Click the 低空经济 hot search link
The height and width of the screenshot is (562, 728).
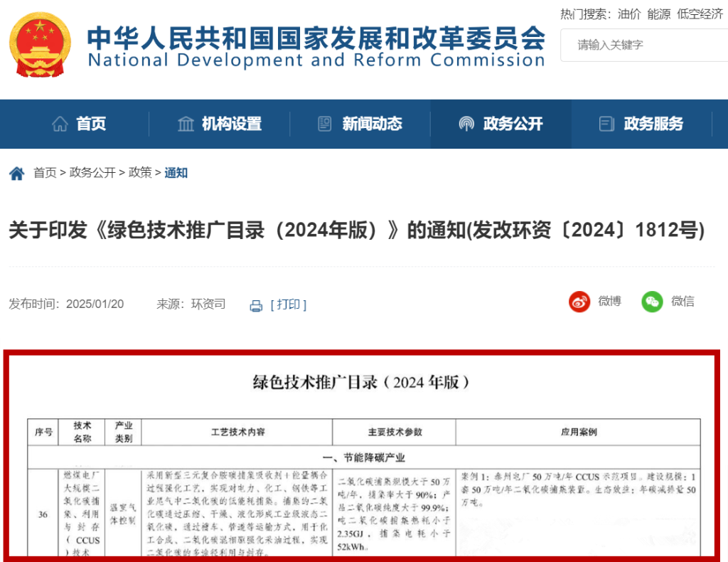pyautogui.click(x=700, y=14)
